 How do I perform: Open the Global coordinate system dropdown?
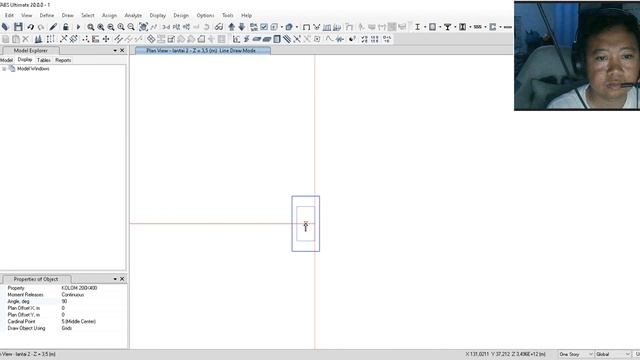coord(613,354)
